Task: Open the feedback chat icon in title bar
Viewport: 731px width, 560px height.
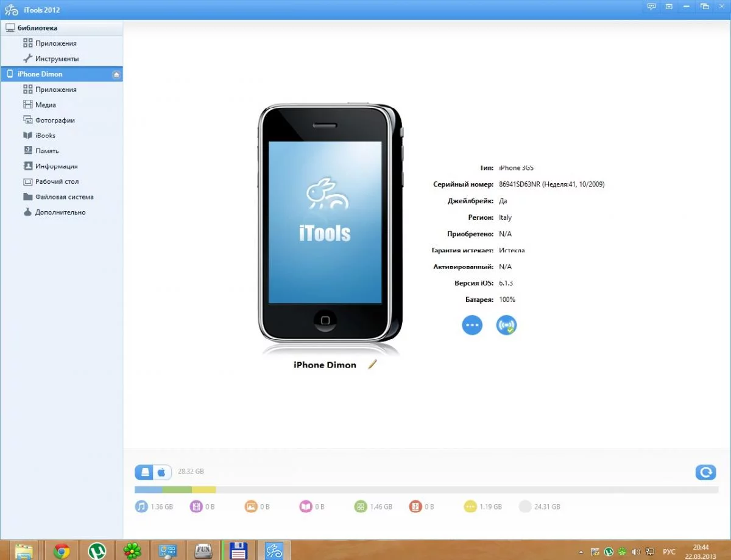Action: (651, 7)
